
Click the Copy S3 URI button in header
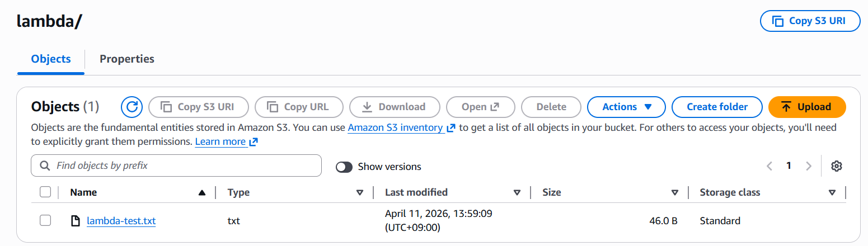pyautogui.click(x=810, y=21)
